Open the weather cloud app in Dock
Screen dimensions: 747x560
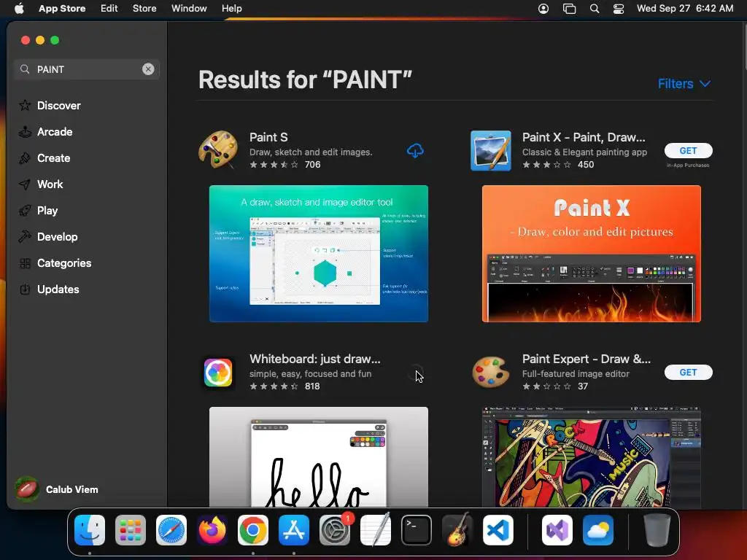(598, 530)
